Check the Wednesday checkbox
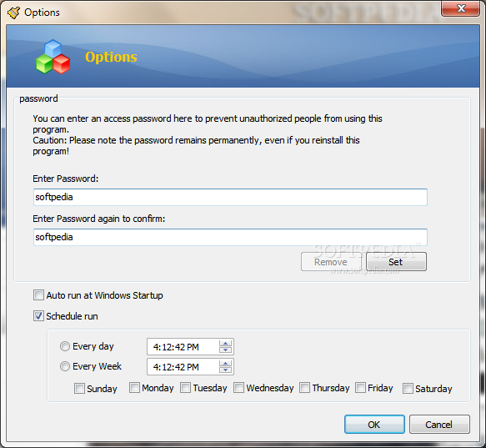Image resolution: width=486 pixels, height=448 pixels. 238,387
